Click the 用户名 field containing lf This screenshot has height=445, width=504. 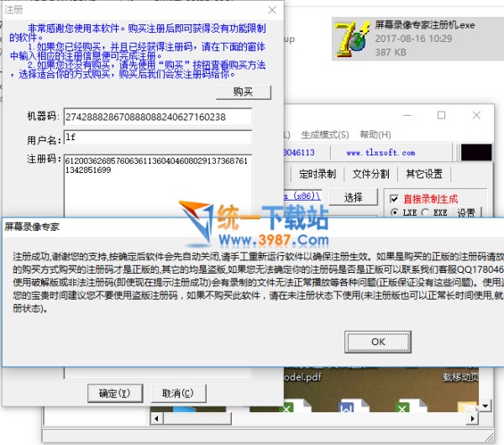coord(158,138)
